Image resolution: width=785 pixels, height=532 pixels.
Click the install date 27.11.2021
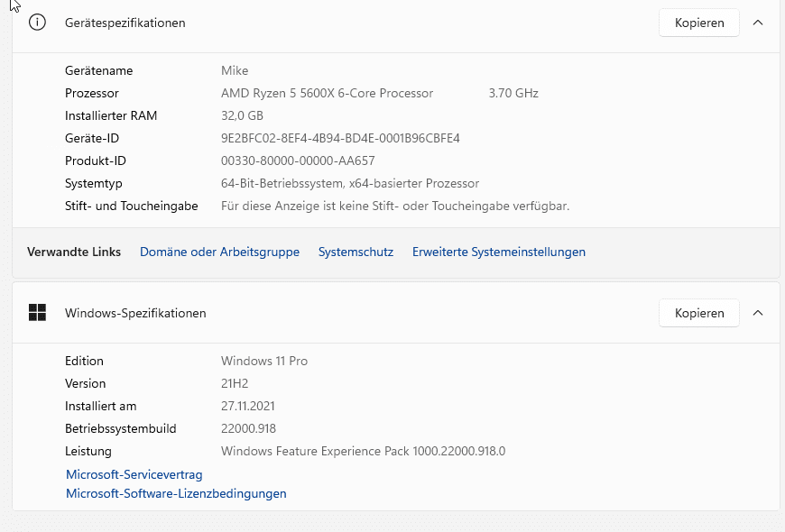point(248,406)
